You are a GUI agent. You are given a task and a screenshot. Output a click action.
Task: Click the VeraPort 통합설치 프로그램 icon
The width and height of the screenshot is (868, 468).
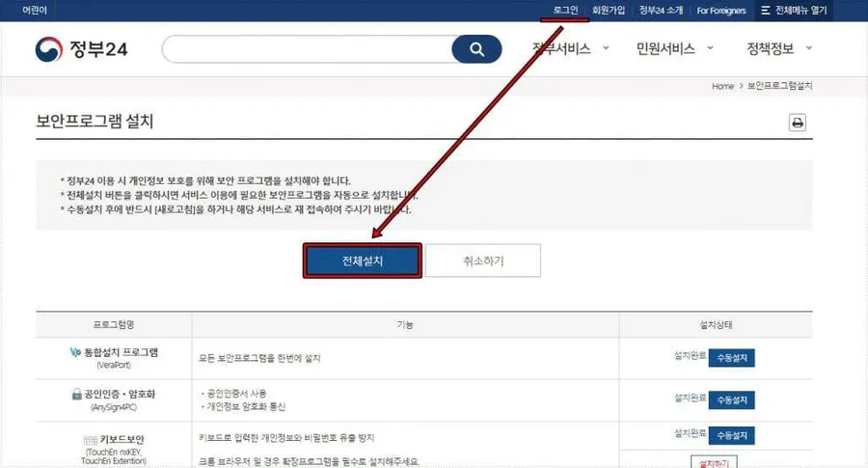(x=75, y=352)
